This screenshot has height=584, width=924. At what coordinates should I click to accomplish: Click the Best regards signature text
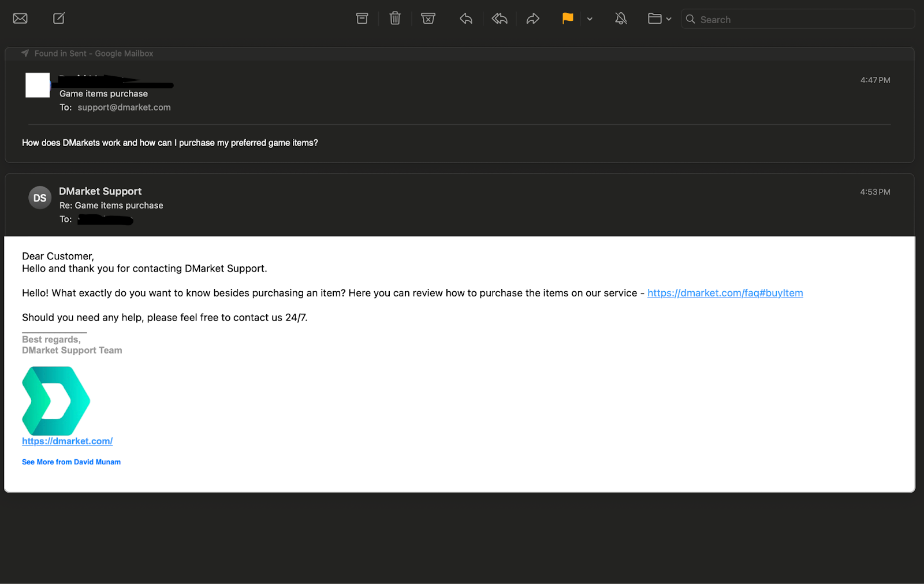(51, 340)
